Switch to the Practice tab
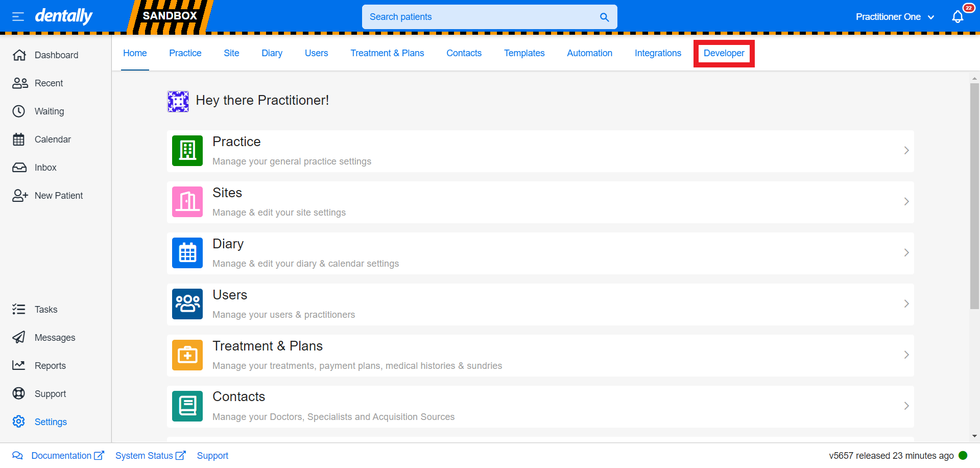980x468 pixels. [x=185, y=53]
